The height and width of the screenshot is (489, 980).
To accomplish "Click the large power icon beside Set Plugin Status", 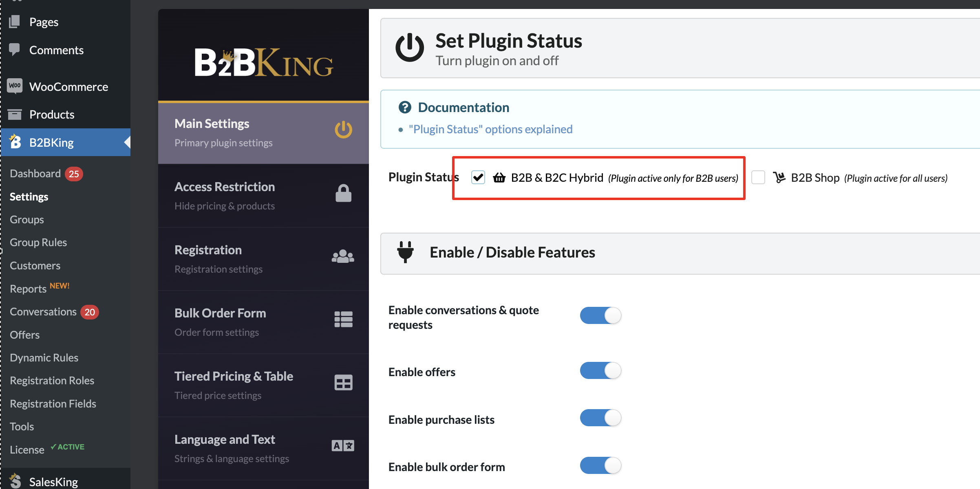I will (410, 48).
